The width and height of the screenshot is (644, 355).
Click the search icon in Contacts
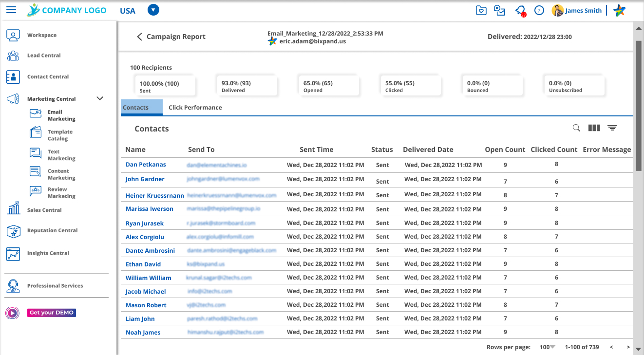pos(576,128)
